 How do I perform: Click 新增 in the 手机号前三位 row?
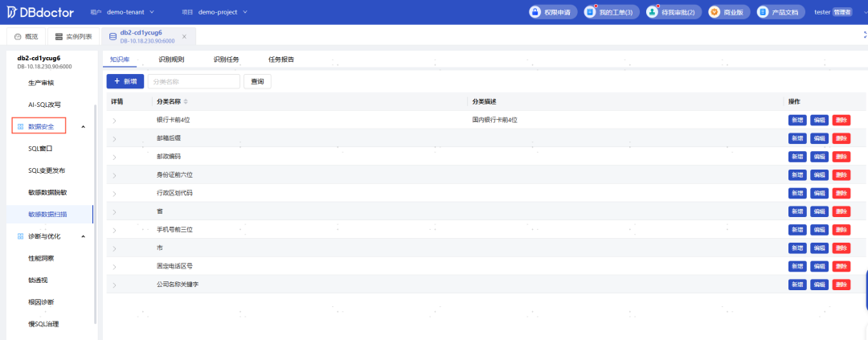coord(797,230)
